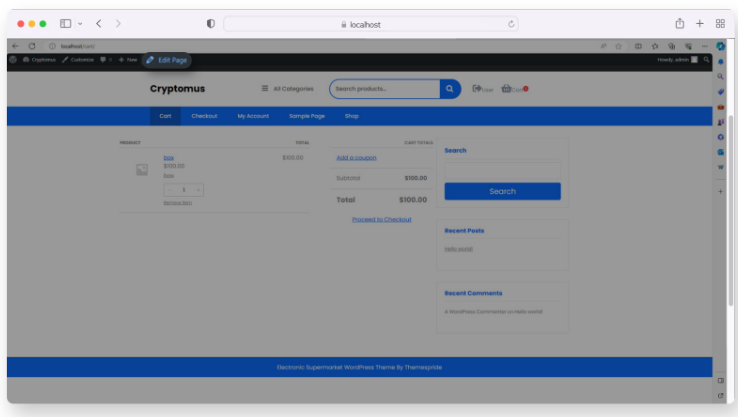Open Safari tab overview grid icon
The image size is (738, 417).
[x=720, y=23]
